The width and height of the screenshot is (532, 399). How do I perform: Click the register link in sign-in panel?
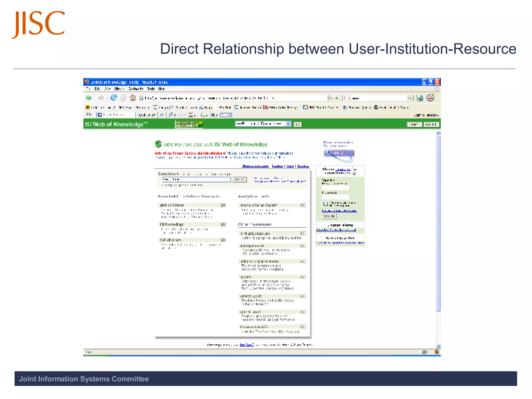pyautogui.click(x=343, y=169)
